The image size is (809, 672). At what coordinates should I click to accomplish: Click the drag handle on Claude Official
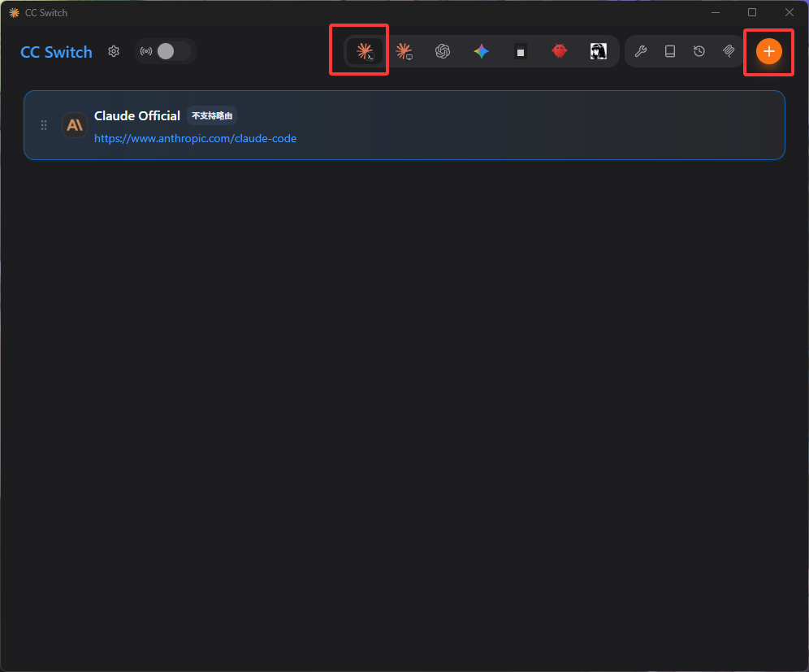pyautogui.click(x=44, y=125)
